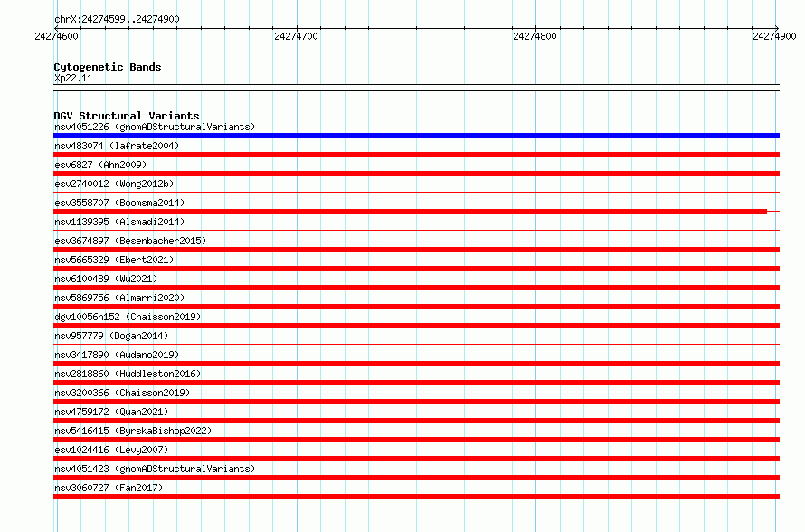Open the Cytogenetic Bands track heading
This screenshot has height=532, width=805.
tap(108, 67)
